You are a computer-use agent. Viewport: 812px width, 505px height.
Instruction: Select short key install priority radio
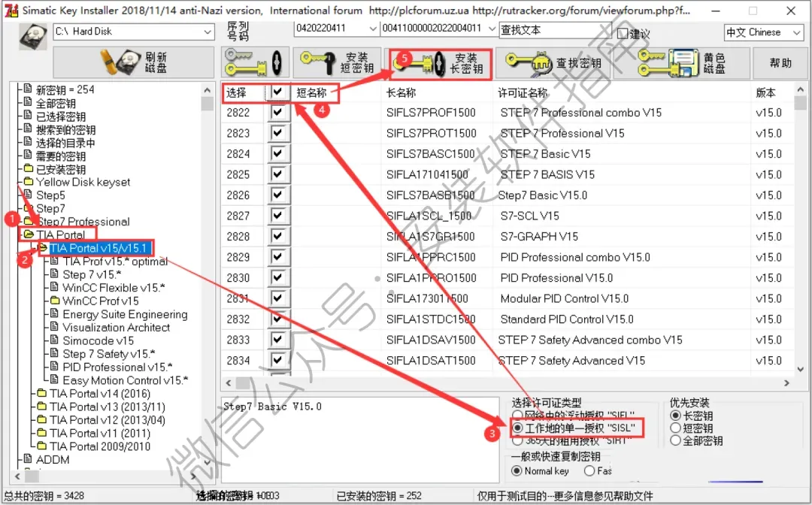(675, 428)
